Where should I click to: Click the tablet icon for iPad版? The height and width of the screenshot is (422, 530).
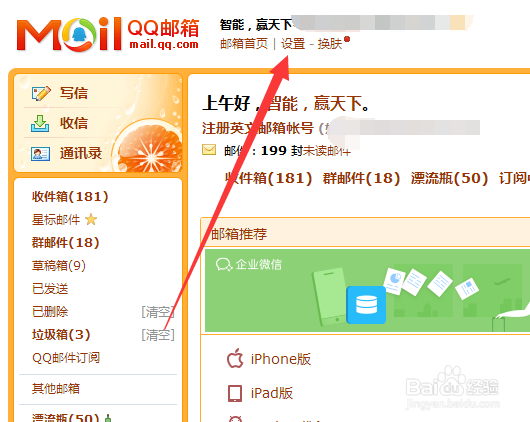[x=235, y=393]
